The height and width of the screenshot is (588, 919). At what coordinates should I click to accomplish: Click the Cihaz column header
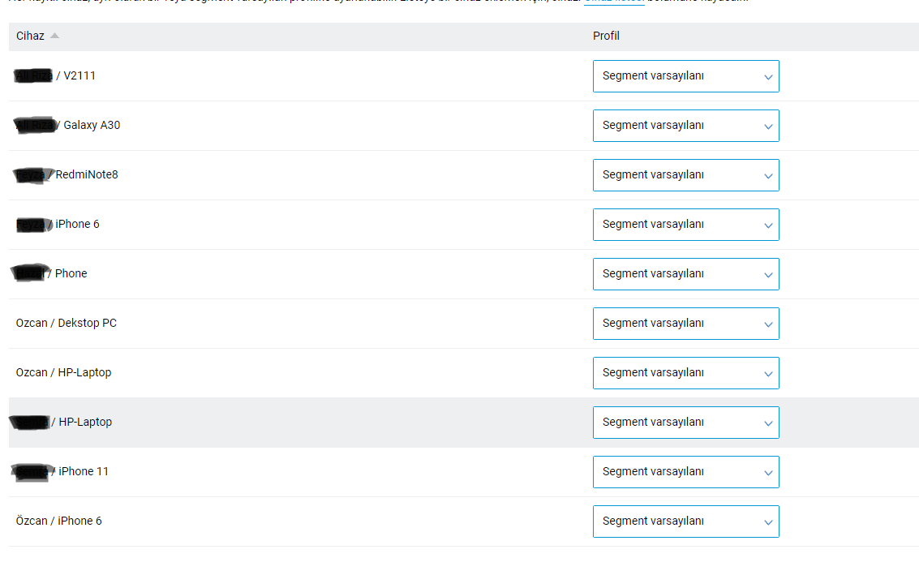tap(30, 36)
